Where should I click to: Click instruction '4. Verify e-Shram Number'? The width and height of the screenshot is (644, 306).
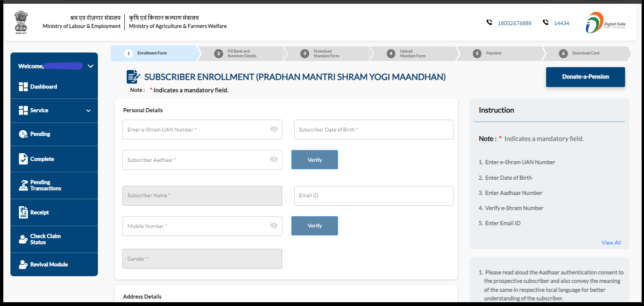[511, 208]
